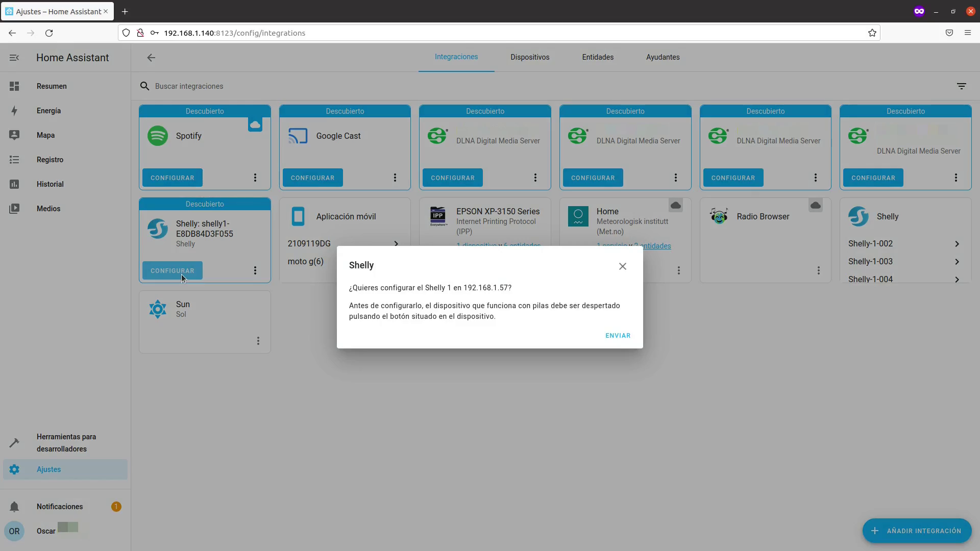Click the Historial chart icon in the sidebar
Image resolution: width=980 pixels, height=551 pixels.
tap(14, 184)
